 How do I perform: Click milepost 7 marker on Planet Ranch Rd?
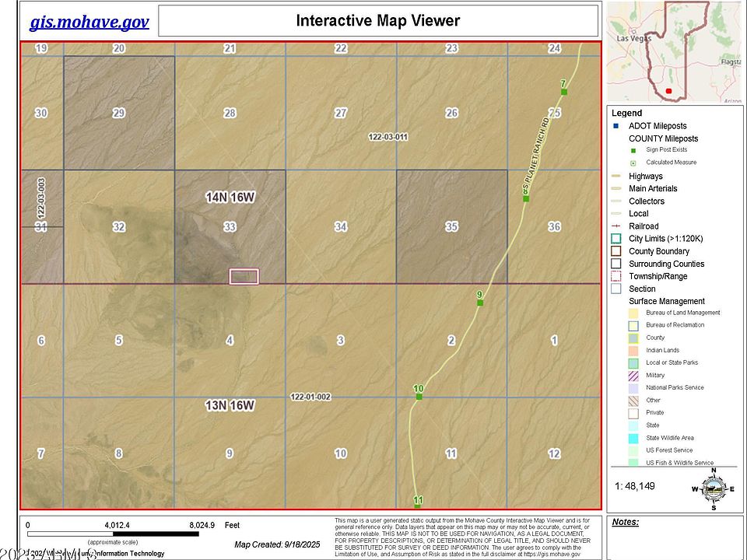click(564, 92)
